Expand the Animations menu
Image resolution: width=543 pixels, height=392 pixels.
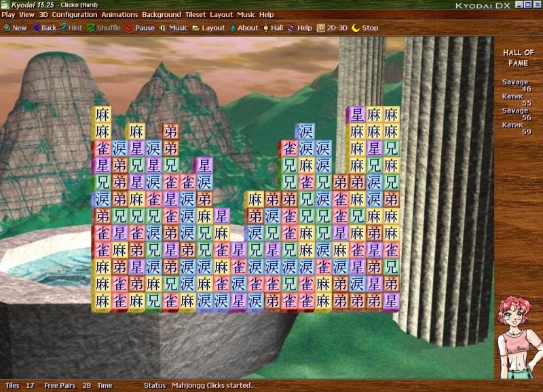(x=119, y=14)
